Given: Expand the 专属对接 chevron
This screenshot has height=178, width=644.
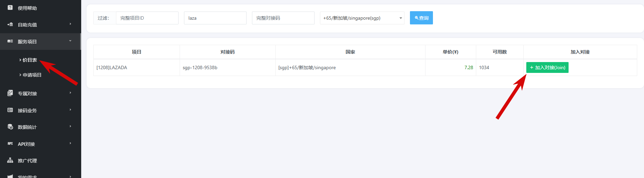Looking at the screenshot, I should pos(70,93).
